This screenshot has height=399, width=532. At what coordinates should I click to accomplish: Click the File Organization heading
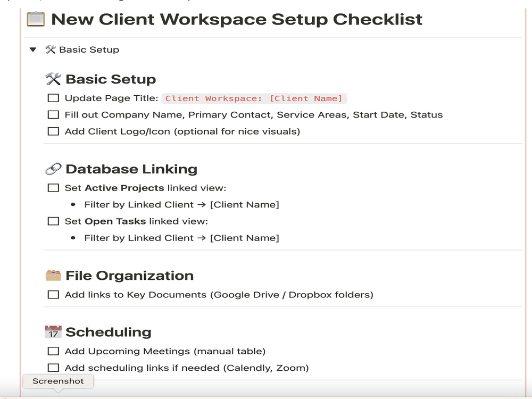130,276
